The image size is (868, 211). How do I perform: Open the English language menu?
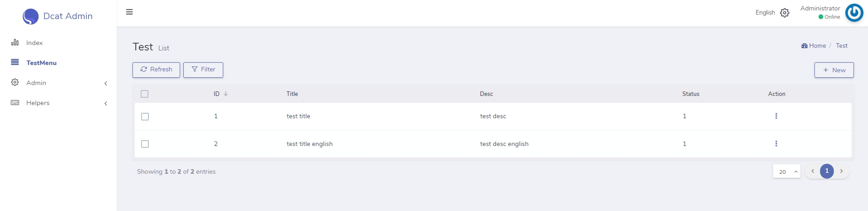[765, 13]
